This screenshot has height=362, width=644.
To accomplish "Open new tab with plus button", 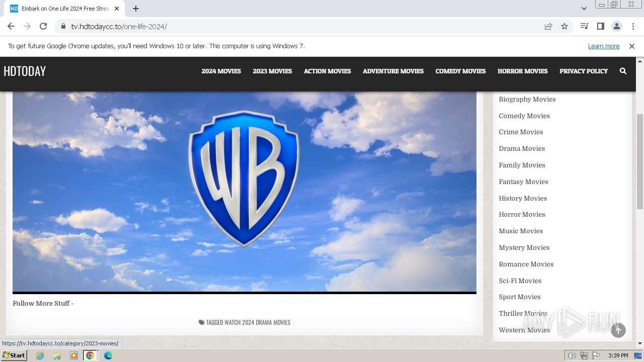I will coord(136,9).
